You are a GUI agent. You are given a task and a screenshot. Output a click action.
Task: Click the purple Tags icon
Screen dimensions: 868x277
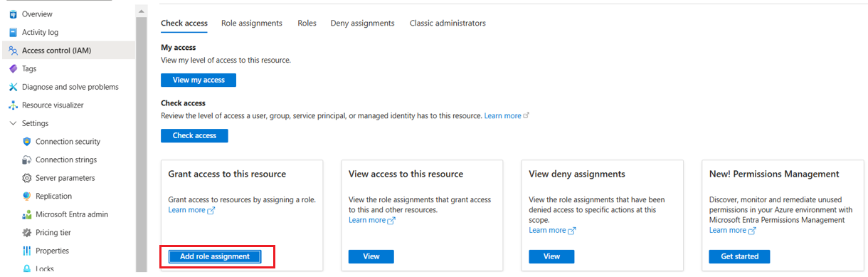coord(13,69)
